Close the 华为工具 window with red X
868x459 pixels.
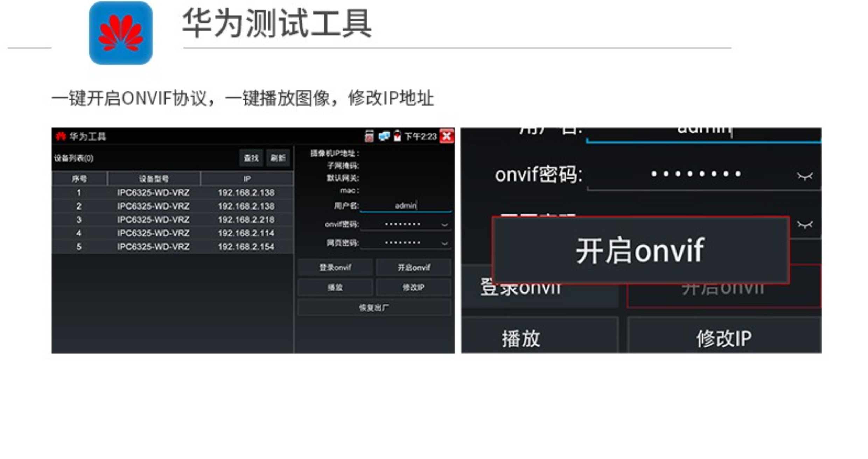pyautogui.click(x=447, y=136)
